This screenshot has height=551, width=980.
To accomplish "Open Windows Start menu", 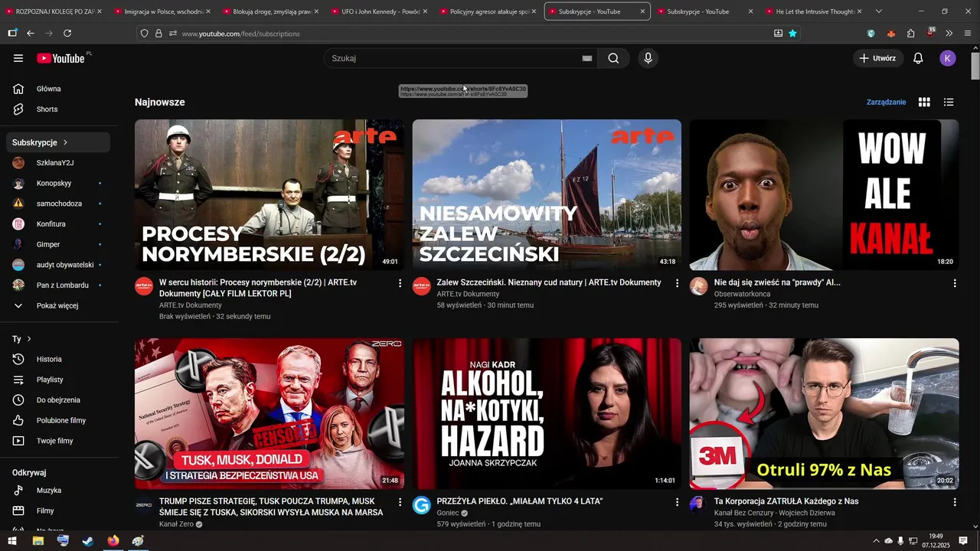I will 11,541.
